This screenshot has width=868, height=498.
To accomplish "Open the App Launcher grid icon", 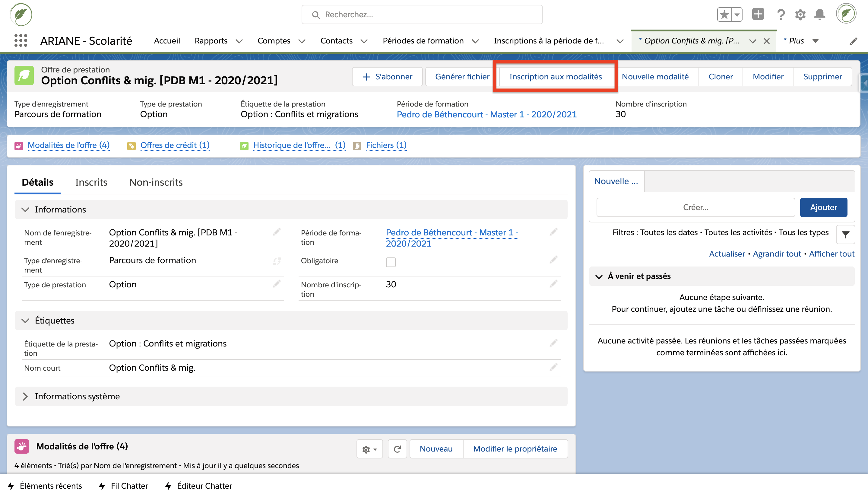I will (21, 41).
